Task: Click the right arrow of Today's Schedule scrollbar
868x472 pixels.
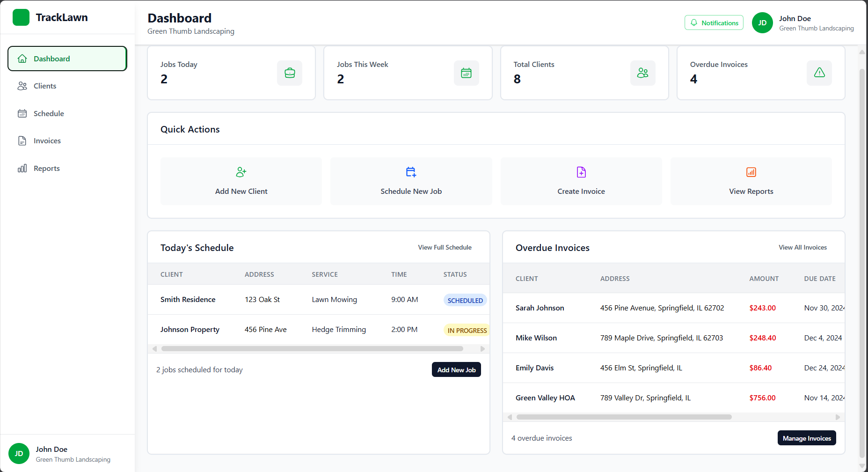Action: click(x=482, y=348)
